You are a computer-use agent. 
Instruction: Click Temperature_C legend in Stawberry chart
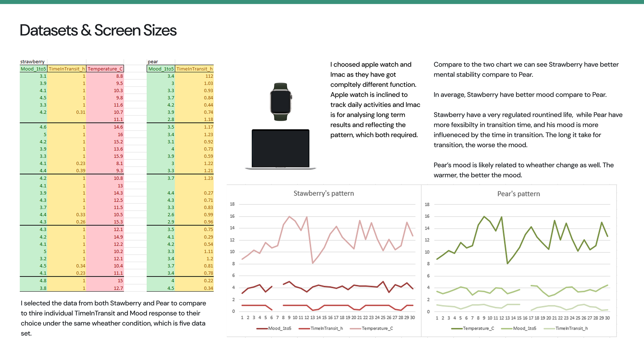point(377,328)
